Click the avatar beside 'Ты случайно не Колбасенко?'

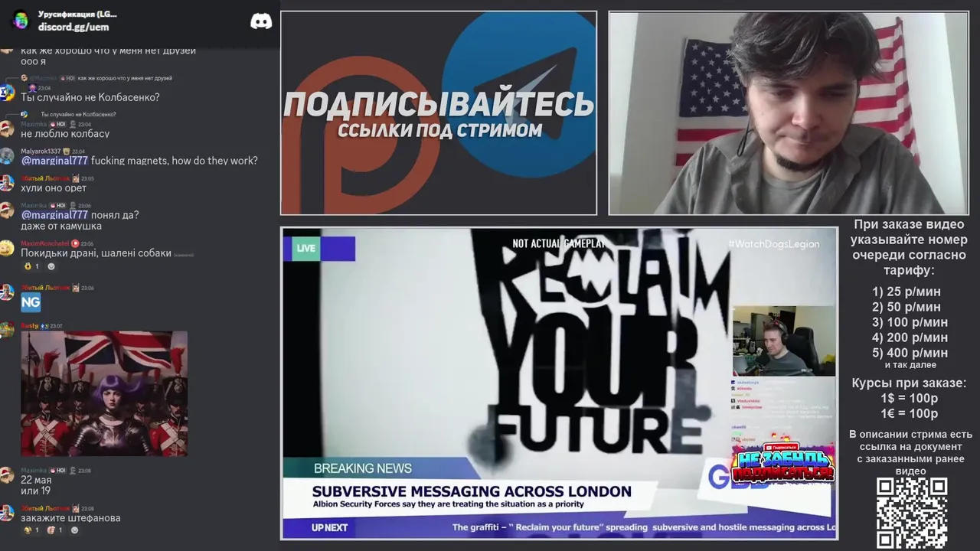[7, 93]
